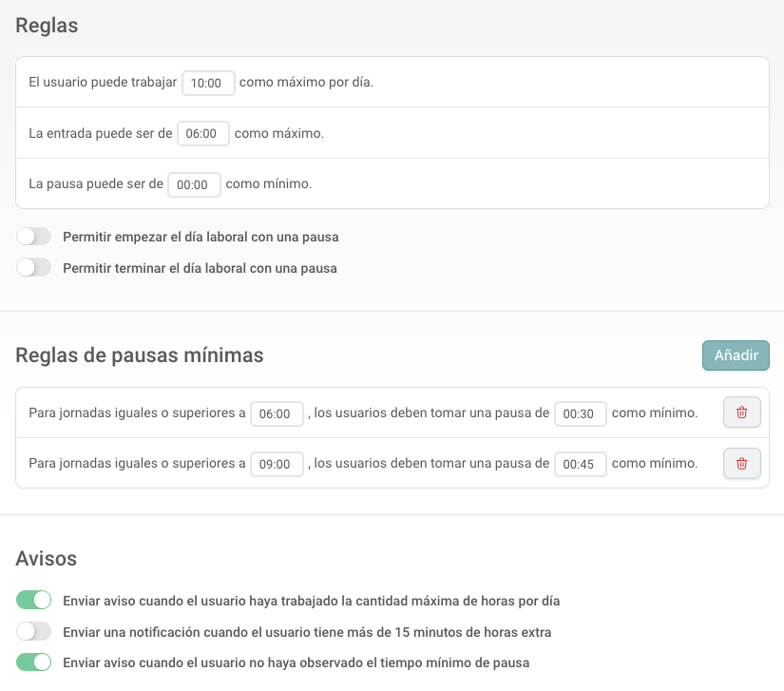Viewport: 784px width, 691px height.
Task: Click the 'Enviar una notificación' overtime label
Action: [x=306, y=632]
